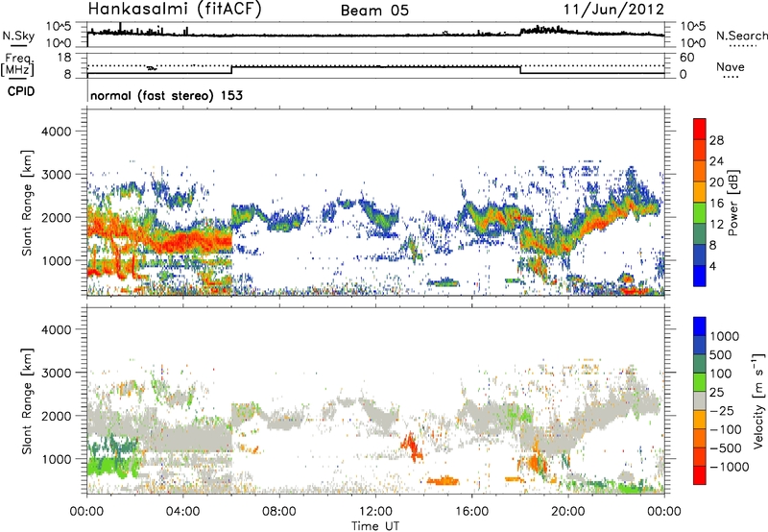Pick the grey -25 to 25 Velocity swatch
Image resolution: width=768 pixels, height=532 pixels.
click(700, 400)
